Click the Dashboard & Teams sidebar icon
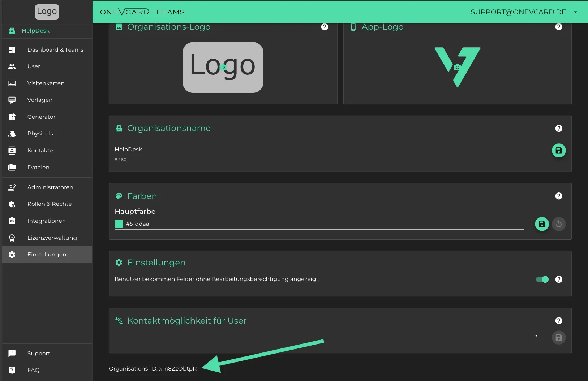588x381 pixels. 12,50
